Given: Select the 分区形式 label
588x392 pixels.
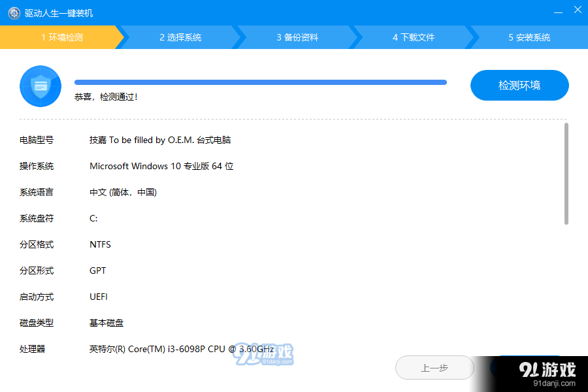Looking at the screenshot, I should click(37, 270).
